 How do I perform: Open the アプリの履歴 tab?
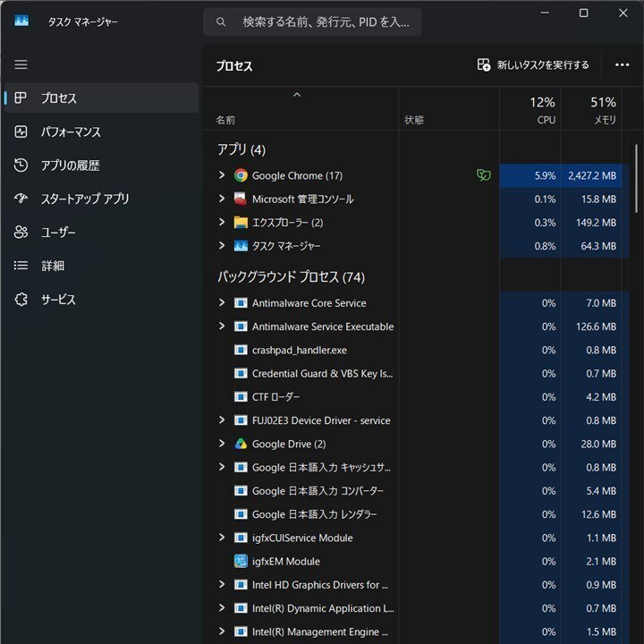[x=101, y=165]
